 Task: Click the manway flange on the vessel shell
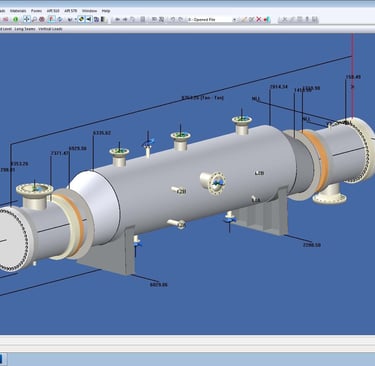[x=217, y=183]
